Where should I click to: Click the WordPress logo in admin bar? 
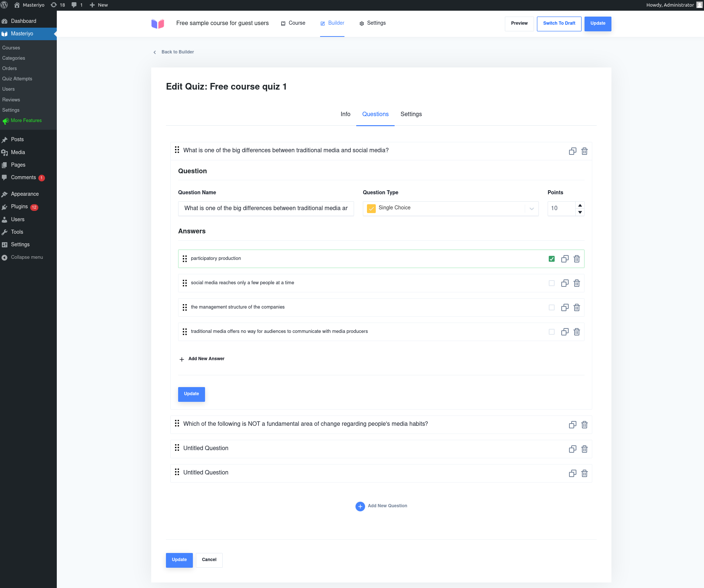(4, 5)
